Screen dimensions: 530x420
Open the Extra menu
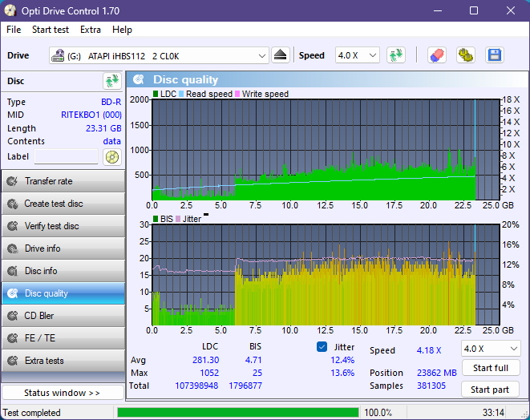(91, 30)
